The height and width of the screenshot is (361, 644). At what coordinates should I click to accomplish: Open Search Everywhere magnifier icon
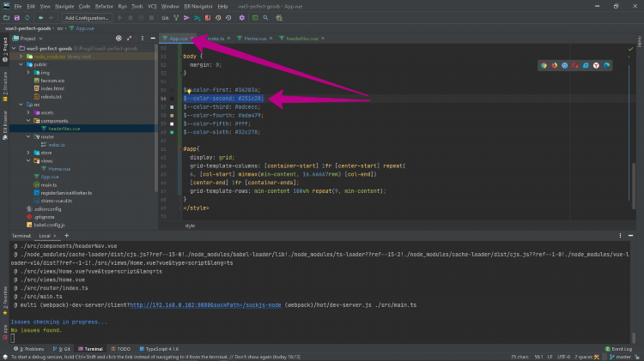[x=265, y=18]
